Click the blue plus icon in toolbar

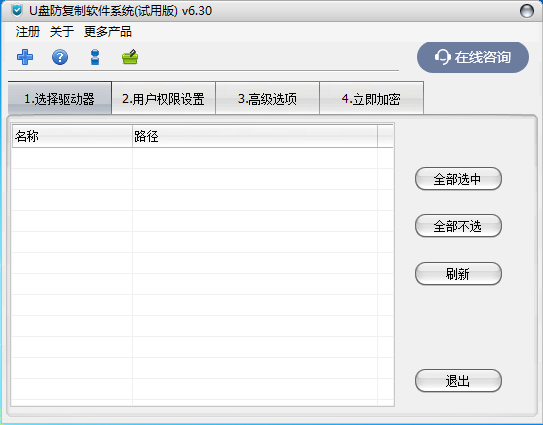[25, 57]
